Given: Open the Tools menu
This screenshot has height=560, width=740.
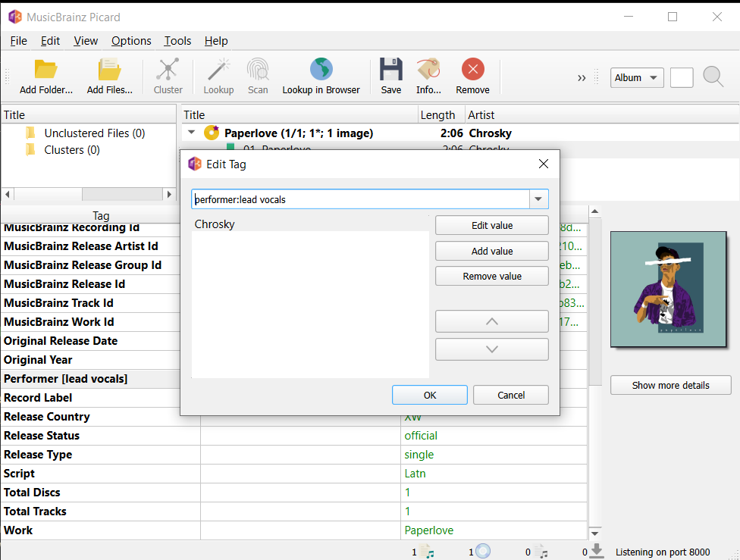Looking at the screenshot, I should click(177, 41).
